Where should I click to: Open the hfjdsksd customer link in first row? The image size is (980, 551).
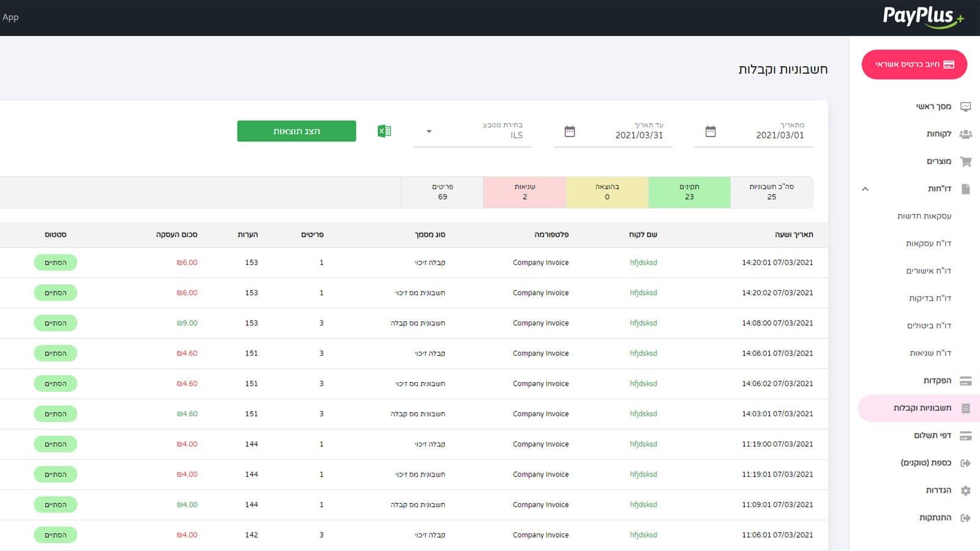pos(644,262)
